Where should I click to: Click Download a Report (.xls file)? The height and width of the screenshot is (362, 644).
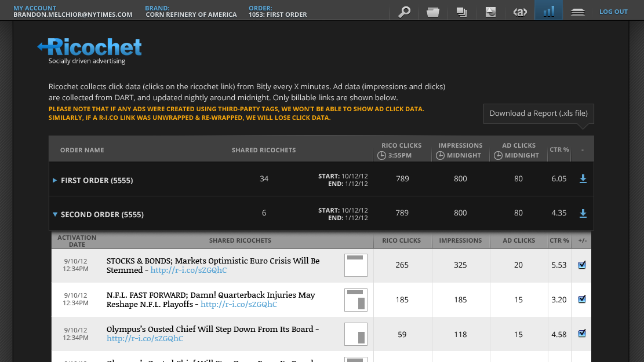click(x=539, y=114)
